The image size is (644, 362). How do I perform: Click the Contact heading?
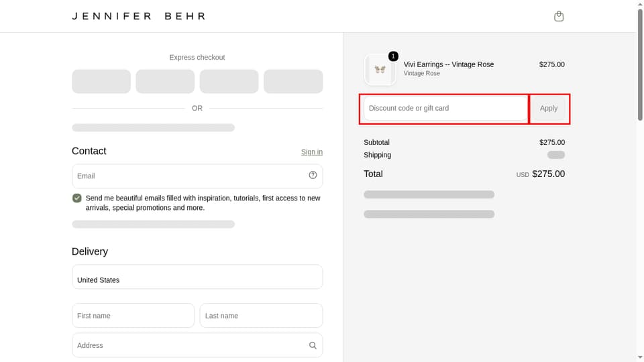point(89,151)
